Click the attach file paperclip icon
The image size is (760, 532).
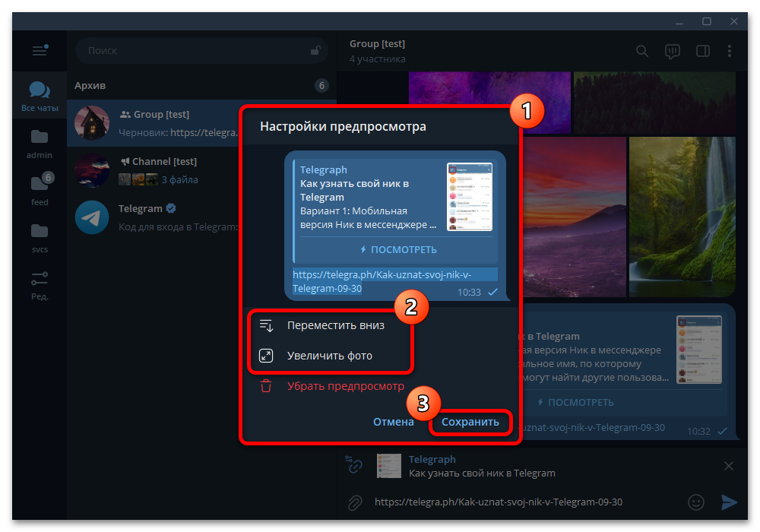point(355,502)
